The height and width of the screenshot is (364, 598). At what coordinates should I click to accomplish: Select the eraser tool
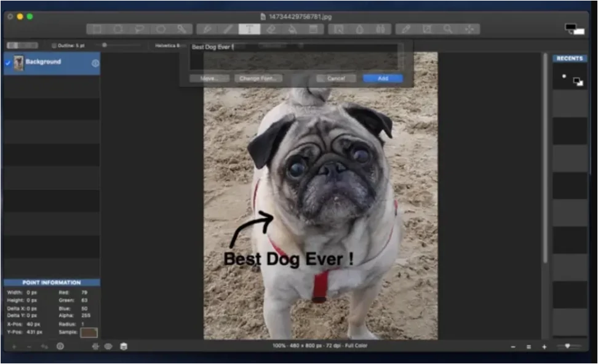[x=271, y=29]
